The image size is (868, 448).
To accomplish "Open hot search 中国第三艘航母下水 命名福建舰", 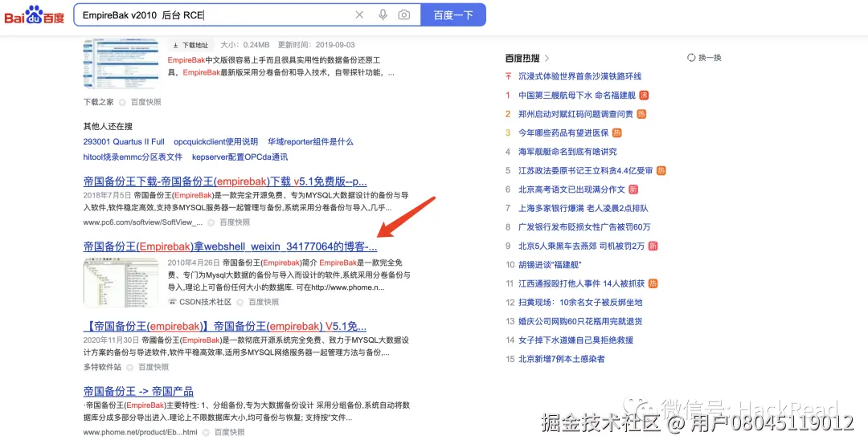I will (x=577, y=95).
